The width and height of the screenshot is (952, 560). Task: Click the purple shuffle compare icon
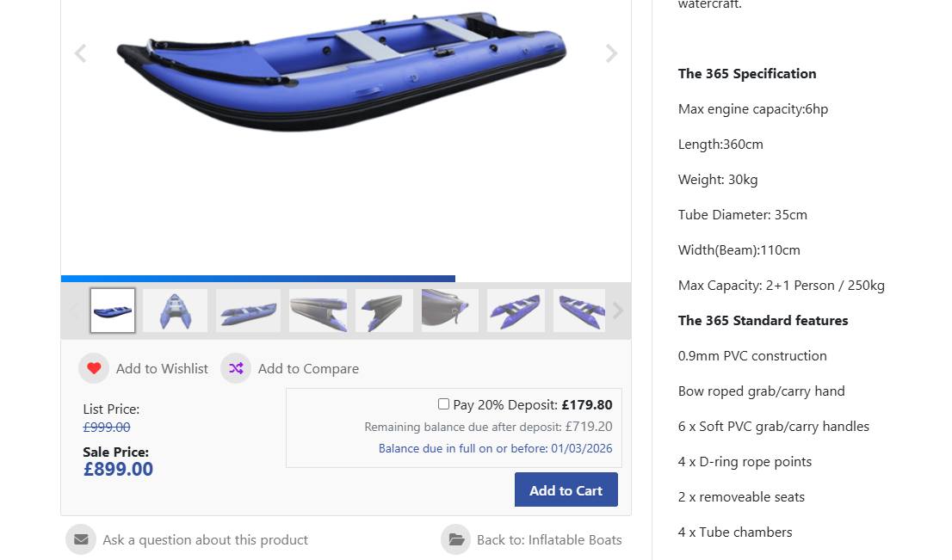(x=236, y=368)
